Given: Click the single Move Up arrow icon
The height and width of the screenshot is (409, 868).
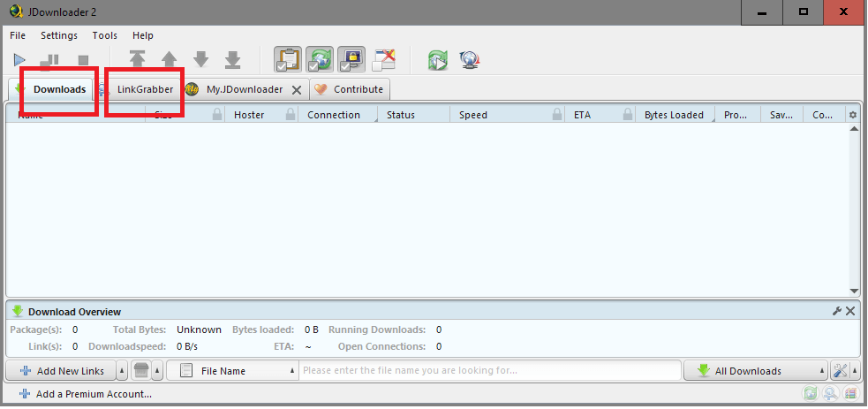Looking at the screenshot, I should pos(169,59).
